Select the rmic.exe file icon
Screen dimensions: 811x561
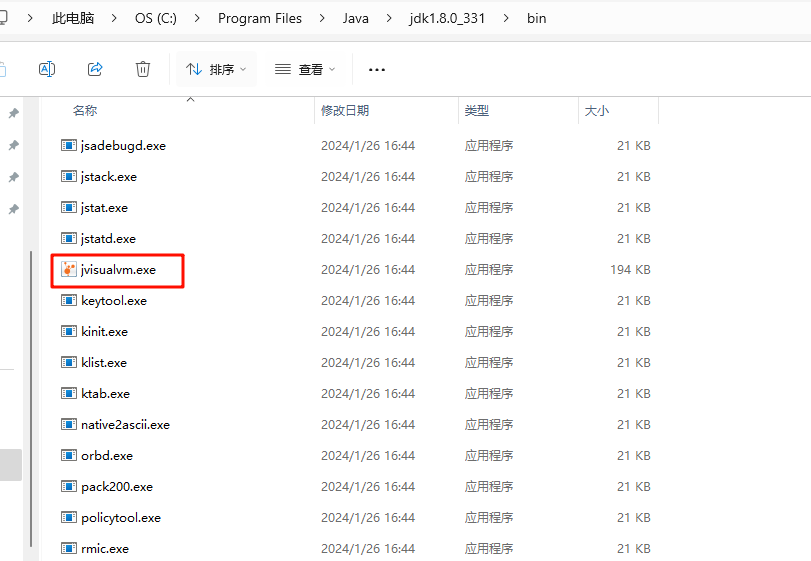pyautogui.click(x=69, y=548)
